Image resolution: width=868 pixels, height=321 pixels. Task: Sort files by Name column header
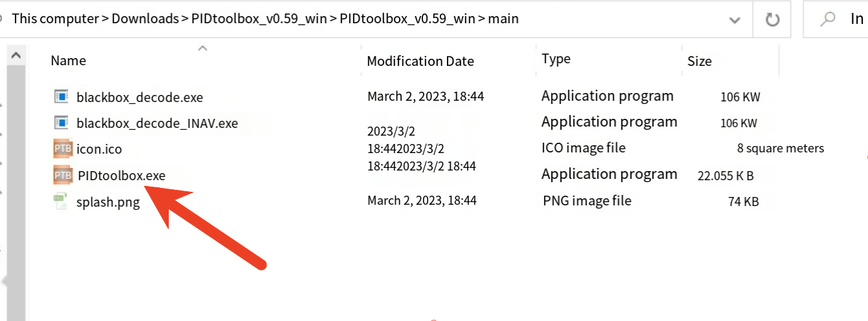coord(69,61)
